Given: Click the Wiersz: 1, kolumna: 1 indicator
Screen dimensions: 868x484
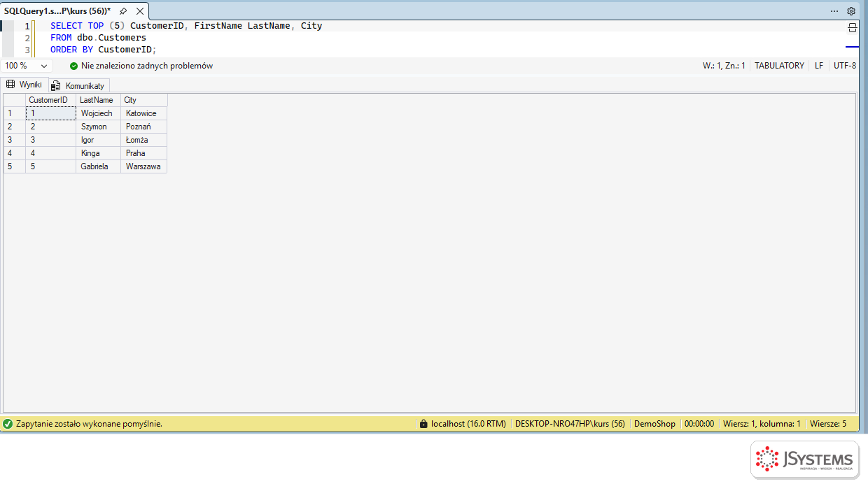Looking at the screenshot, I should pyautogui.click(x=762, y=424).
